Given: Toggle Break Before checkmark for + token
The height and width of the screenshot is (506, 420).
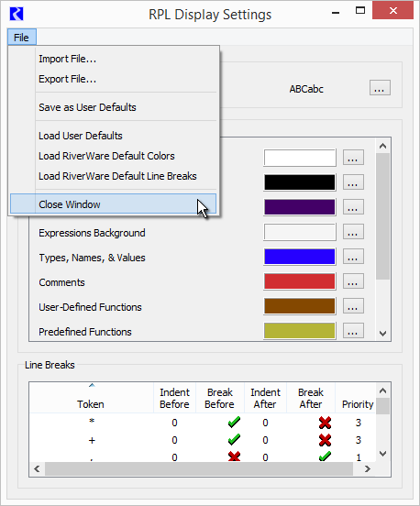Looking at the screenshot, I should [x=234, y=439].
